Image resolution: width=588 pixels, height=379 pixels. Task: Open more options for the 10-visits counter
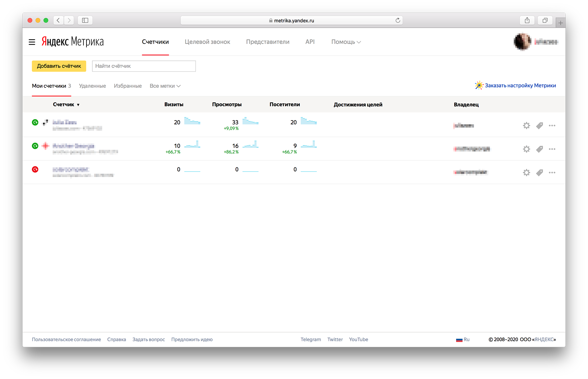tap(552, 149)
